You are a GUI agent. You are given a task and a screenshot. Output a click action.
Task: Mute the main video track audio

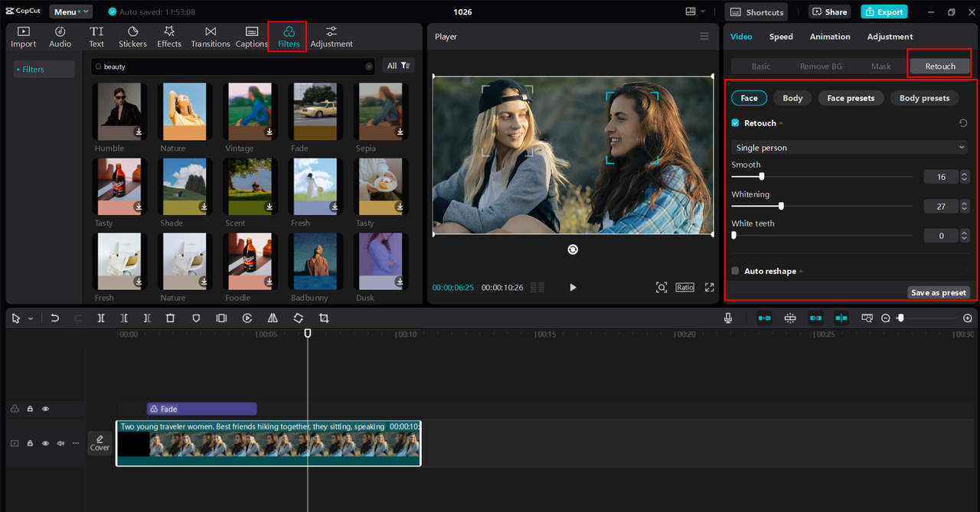click(x=60, y=443)
